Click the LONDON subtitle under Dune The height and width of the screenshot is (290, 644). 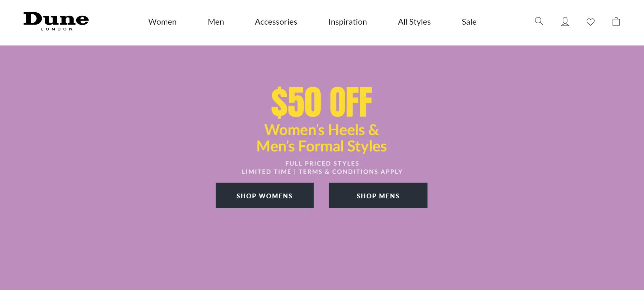(x=57, y=29)
